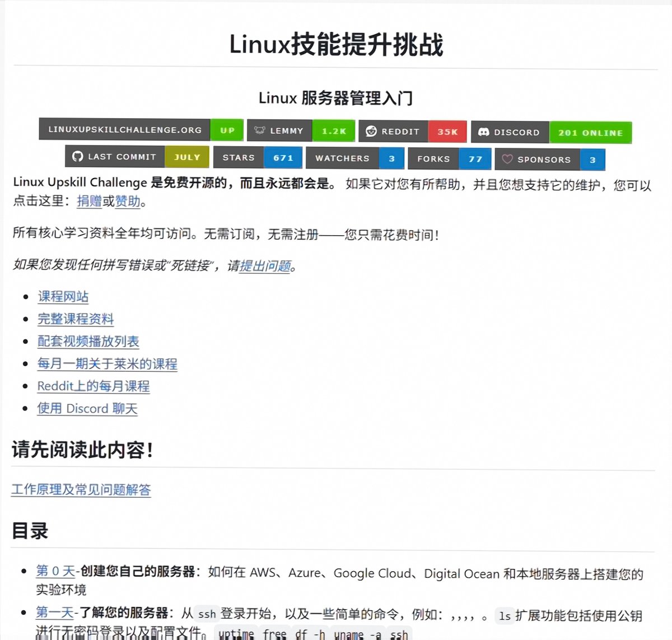Open 工作原理及常见问题解答 link

click(81, 489)
